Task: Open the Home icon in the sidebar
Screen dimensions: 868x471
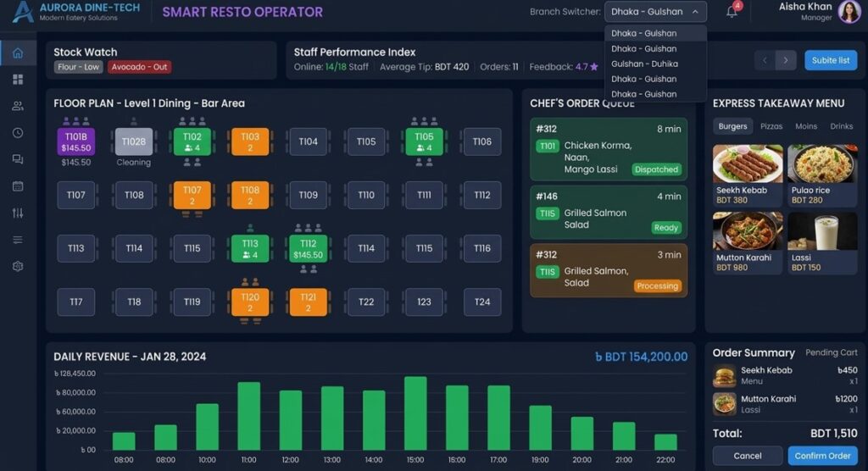Action: 18,53
